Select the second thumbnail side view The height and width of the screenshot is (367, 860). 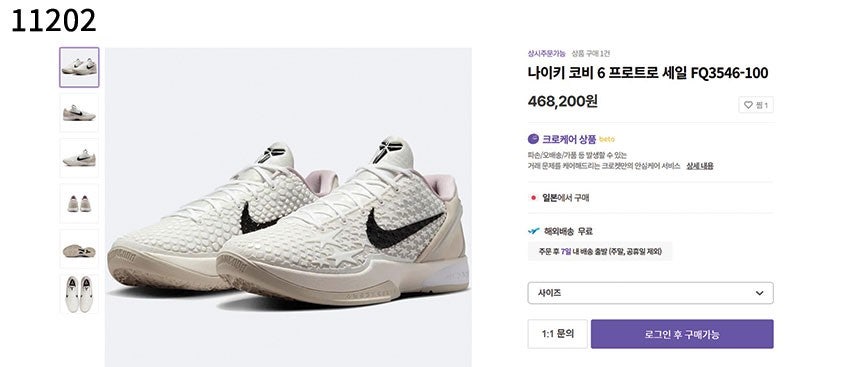[80, 112]
